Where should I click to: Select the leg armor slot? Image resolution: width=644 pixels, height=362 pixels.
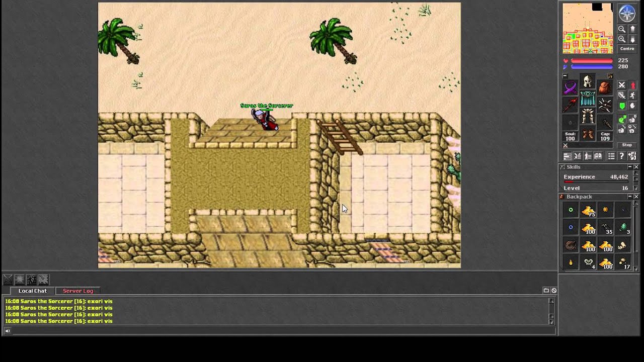coord(588,116)
